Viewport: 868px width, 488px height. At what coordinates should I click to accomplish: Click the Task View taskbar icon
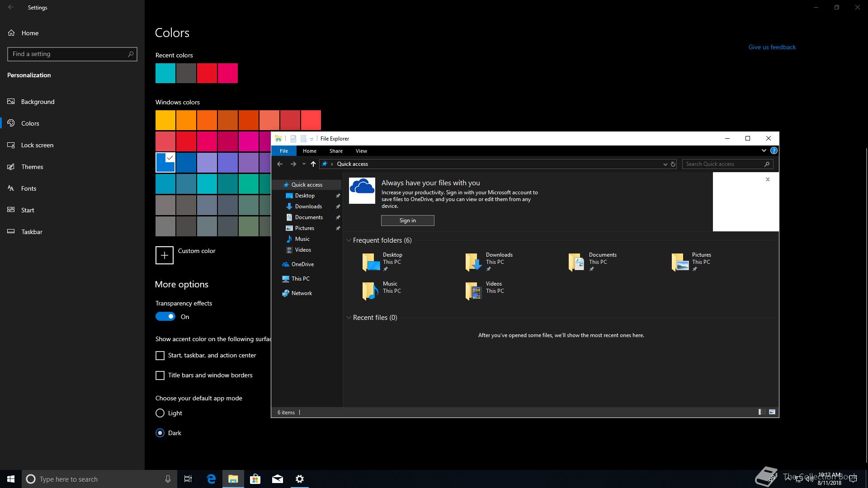pyautogui.click(x=188, y=479)
